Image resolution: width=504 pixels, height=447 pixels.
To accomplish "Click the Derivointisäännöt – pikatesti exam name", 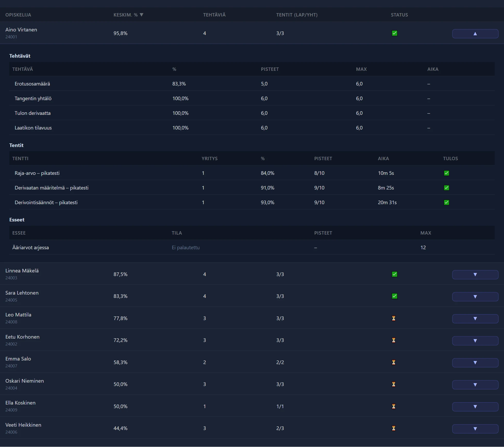I will click(46, 202).
